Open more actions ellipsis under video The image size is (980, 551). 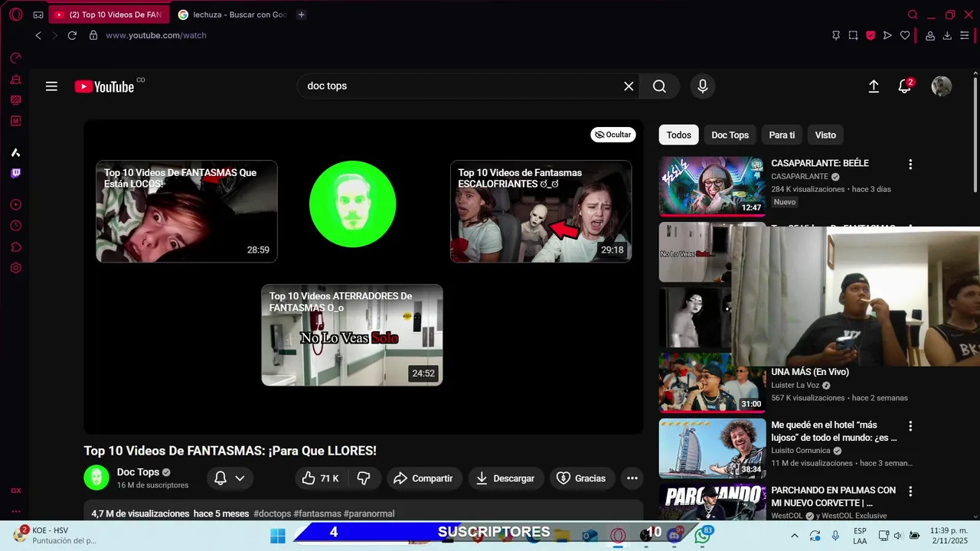point(632,478)
